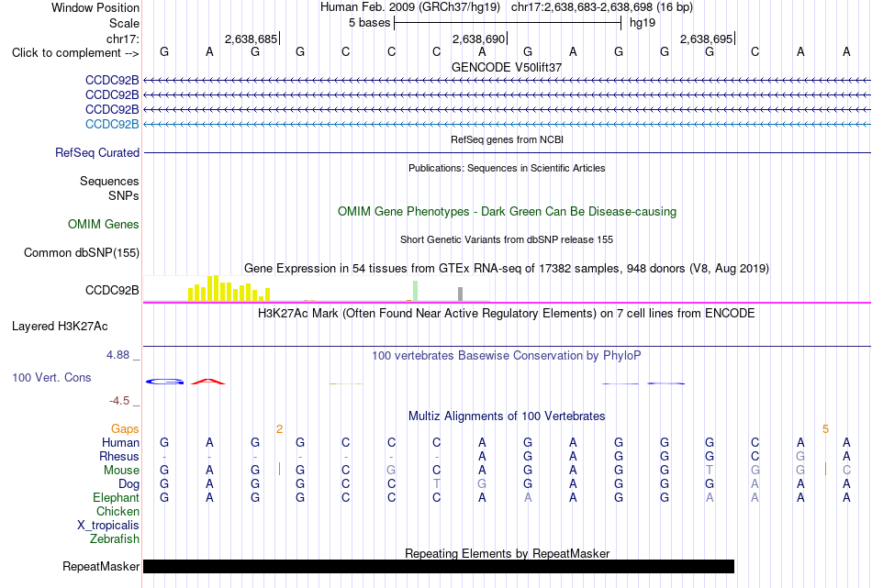Click the light-blue CCDC92B transcript label
Screen dimensions: 872x588
coord(112,124)
